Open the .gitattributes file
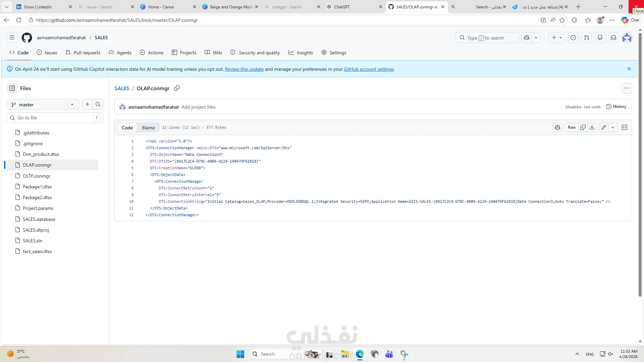Viewport: 644px width, 362px height. pyautogui.click(x=36, y=133)
